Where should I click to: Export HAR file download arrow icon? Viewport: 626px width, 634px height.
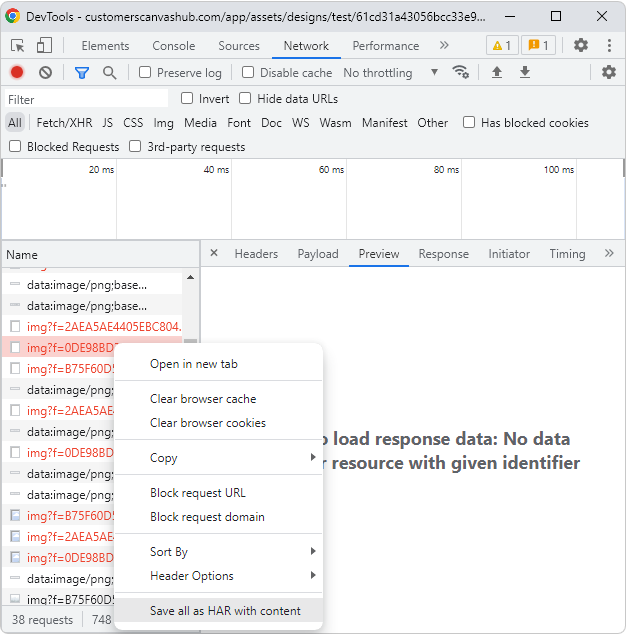pos(524,72)
